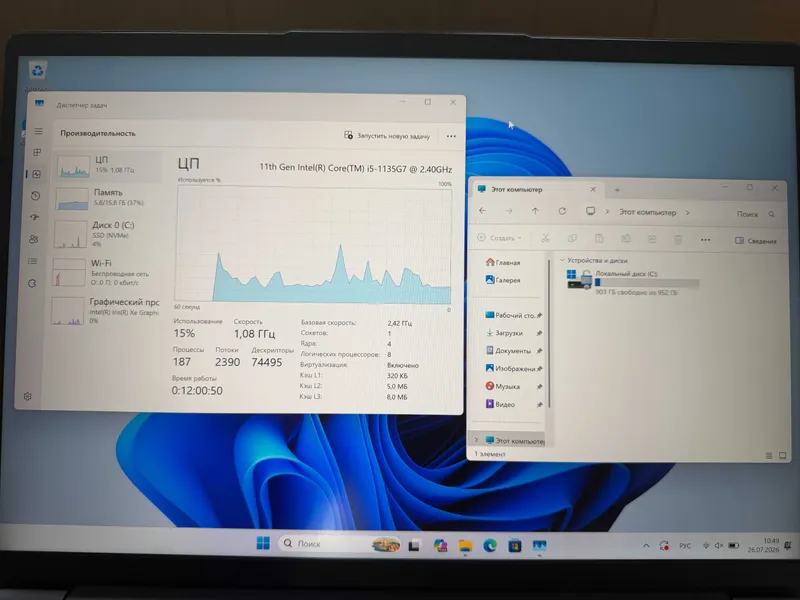Viewport: 800px width, 600px height.
Task: Collapse the 'Устройства и диски' group
Action: point(562,260)
